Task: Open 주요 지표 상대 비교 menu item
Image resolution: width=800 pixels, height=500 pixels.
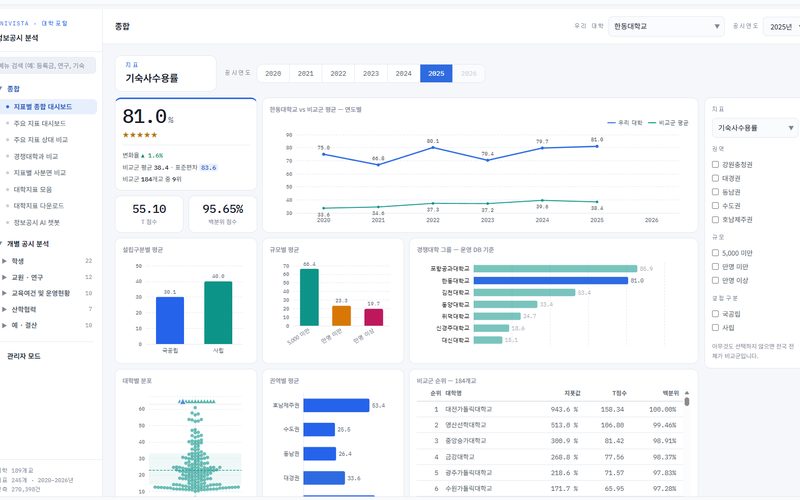Action: (x=41, y=140)
